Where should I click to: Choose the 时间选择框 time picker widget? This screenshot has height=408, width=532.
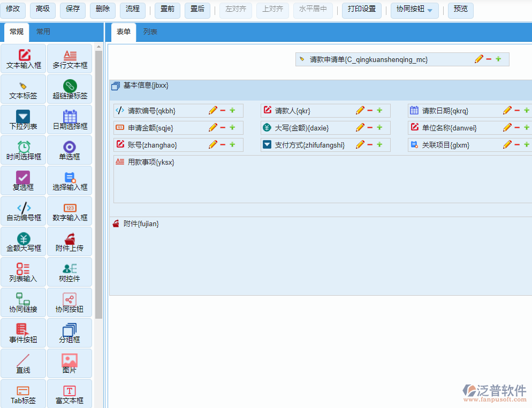pos(24,150)
